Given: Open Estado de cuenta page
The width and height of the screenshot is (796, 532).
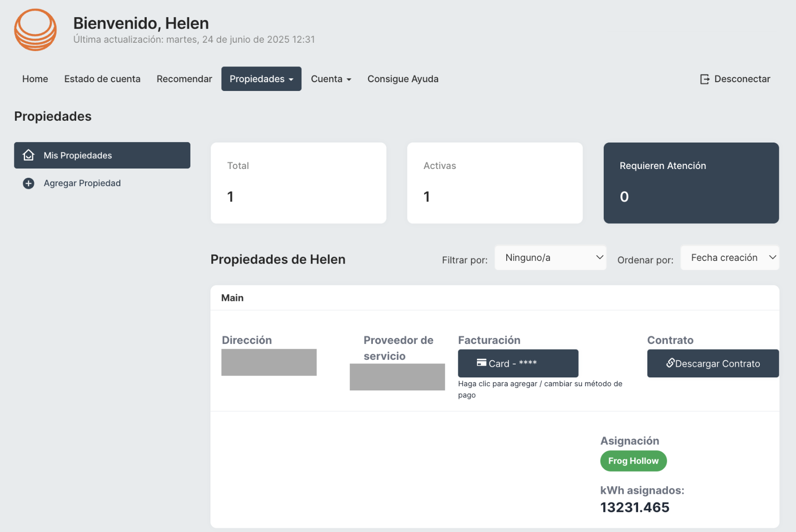Looking at the screenshot, I should (x=102, y=79).
